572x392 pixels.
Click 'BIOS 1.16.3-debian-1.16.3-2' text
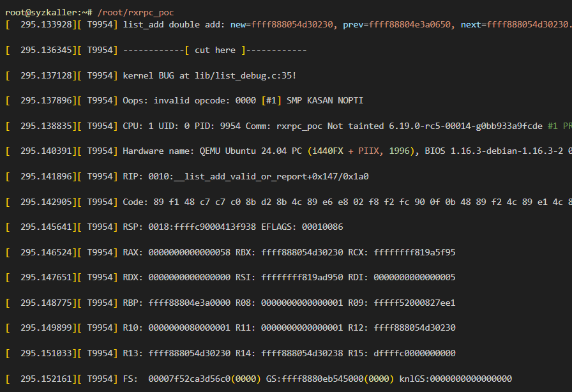[494, 151]
